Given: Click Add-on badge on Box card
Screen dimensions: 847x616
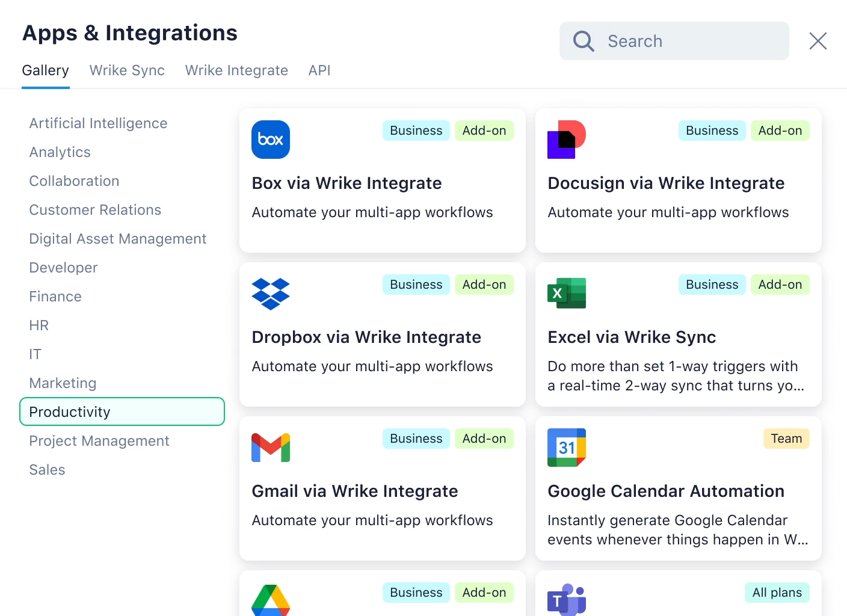Looking at the screenshot, I should [484, 131].
